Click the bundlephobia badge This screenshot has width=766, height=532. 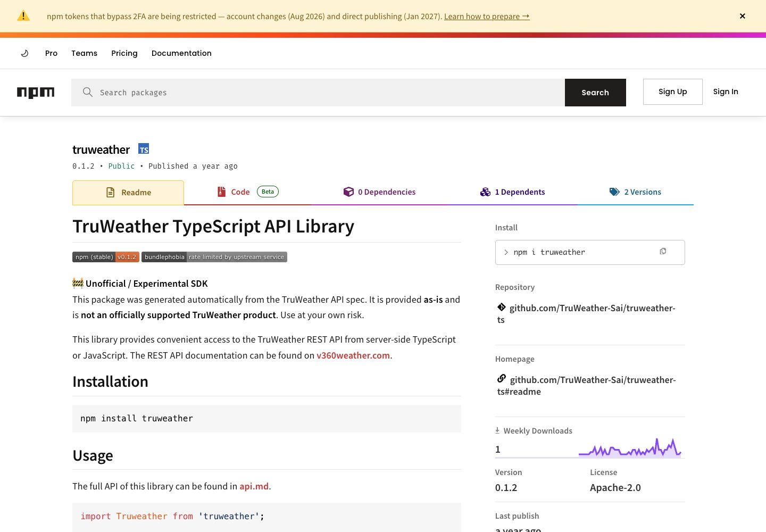coord(214,257)
